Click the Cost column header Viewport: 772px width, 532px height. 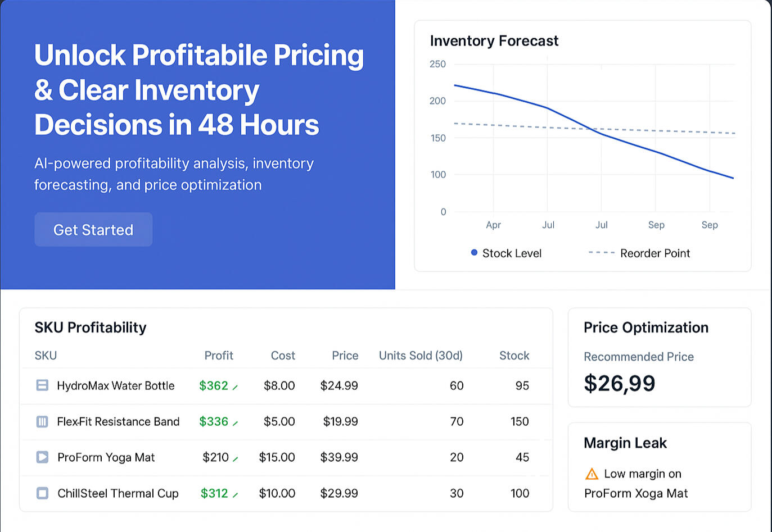tap(283, 356)
